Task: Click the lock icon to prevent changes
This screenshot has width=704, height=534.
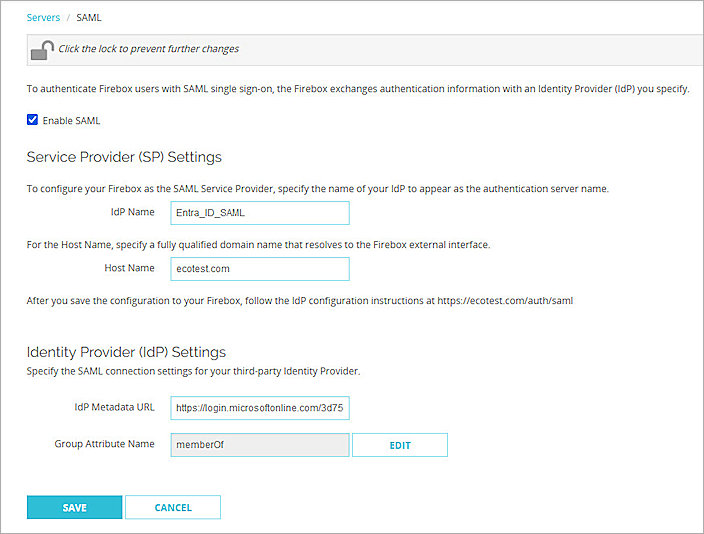Action: pos(42,50)
